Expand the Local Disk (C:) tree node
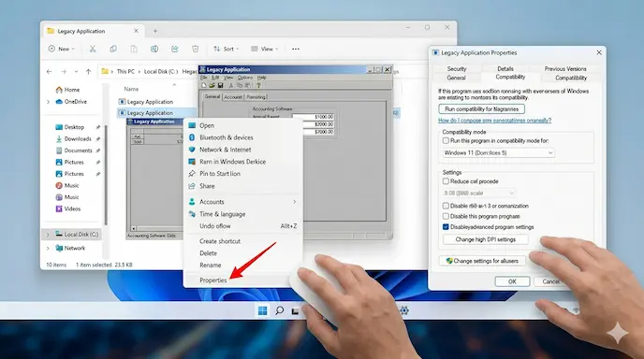644x359 pixels. (x=48, y=235)
